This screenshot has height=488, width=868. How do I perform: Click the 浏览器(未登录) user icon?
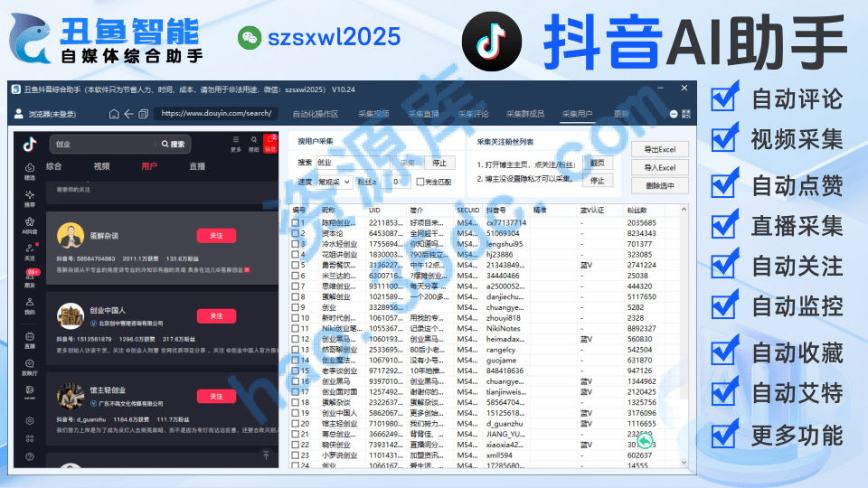[19, 114]
